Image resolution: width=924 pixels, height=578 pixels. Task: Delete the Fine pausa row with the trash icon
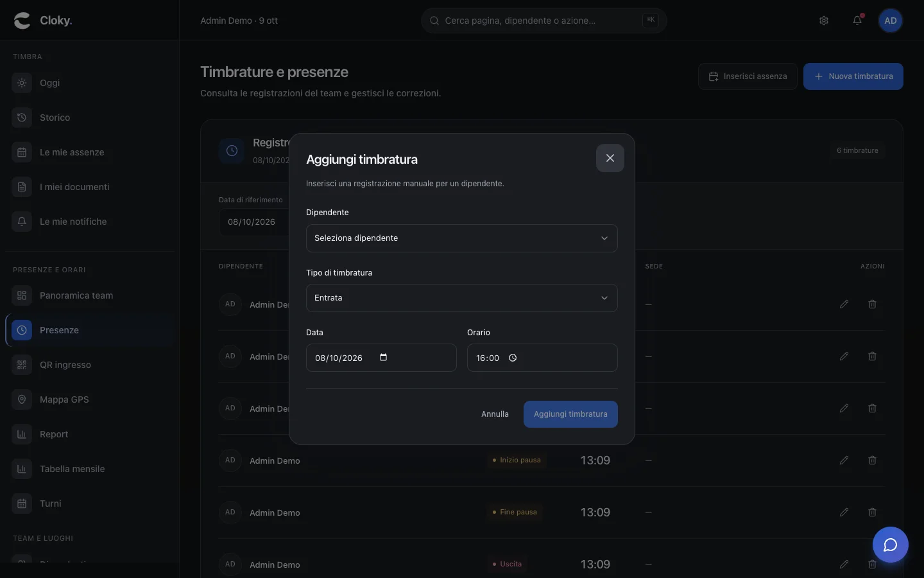[872, 512]
